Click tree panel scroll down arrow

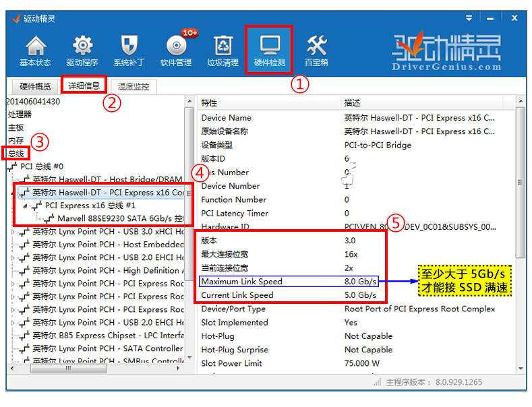pyautogui.click(x=189, y=358)
